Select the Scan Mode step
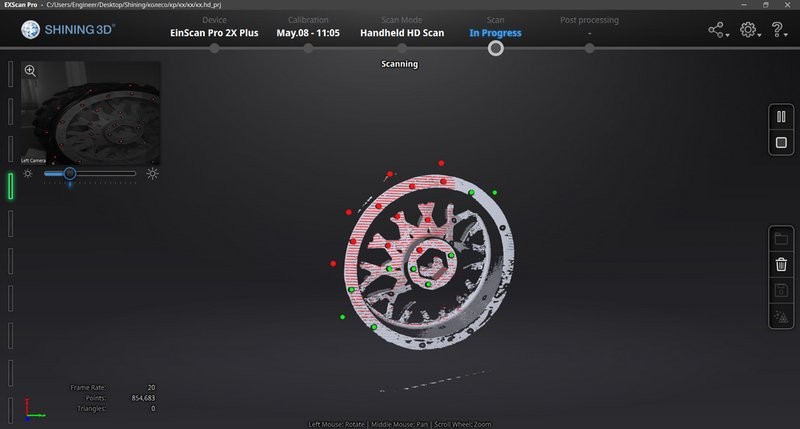 400,32
